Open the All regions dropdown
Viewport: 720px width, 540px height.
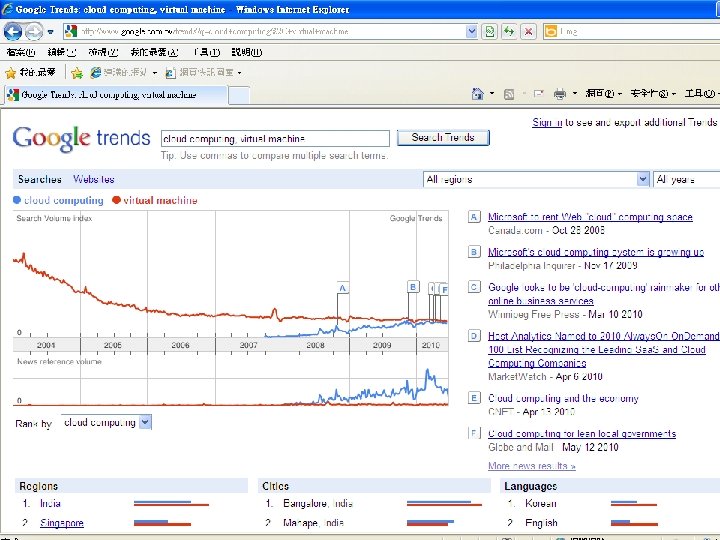[536, 180]
